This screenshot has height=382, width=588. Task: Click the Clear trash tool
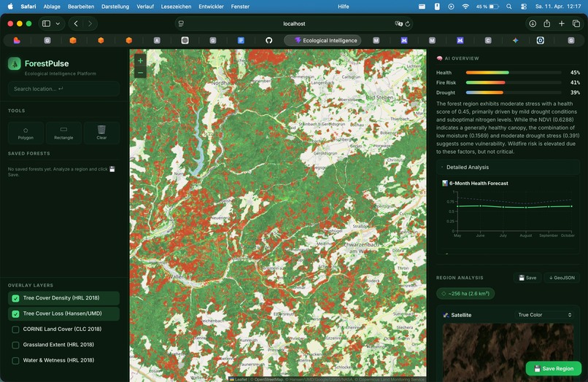pyautogui.click(x=101, y=133)
